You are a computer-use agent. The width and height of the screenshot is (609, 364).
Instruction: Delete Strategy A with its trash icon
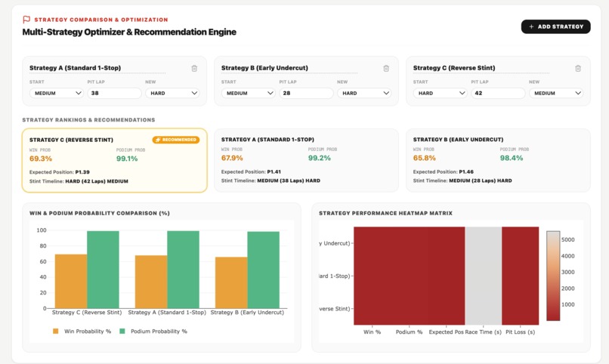194,68
